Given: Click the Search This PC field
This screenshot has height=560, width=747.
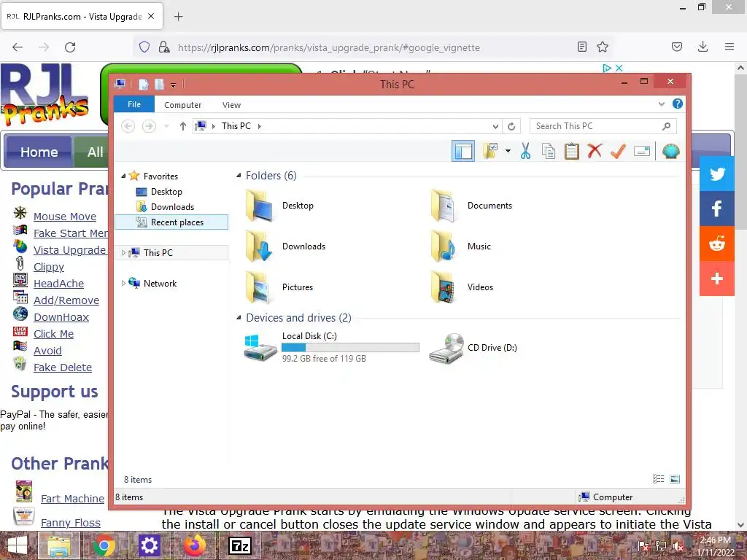Looking at the screenshot, I should (x=603, y=126).
